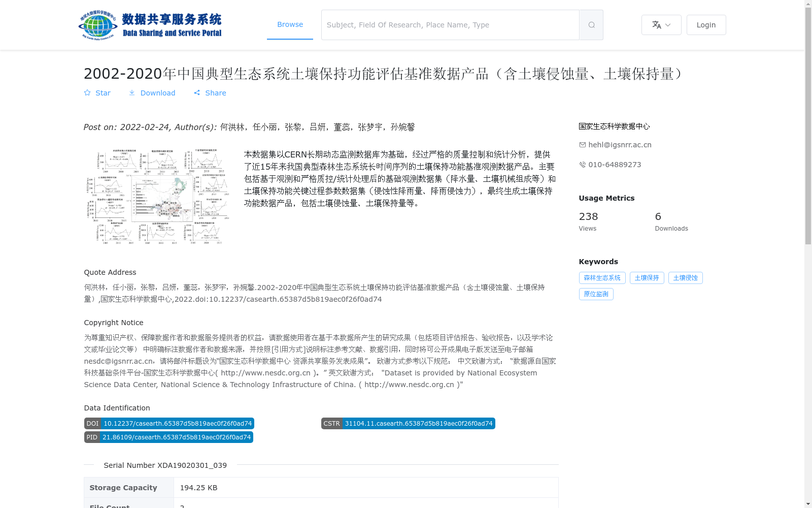
Task: Click the Star text link
Action: coord(103,93)
